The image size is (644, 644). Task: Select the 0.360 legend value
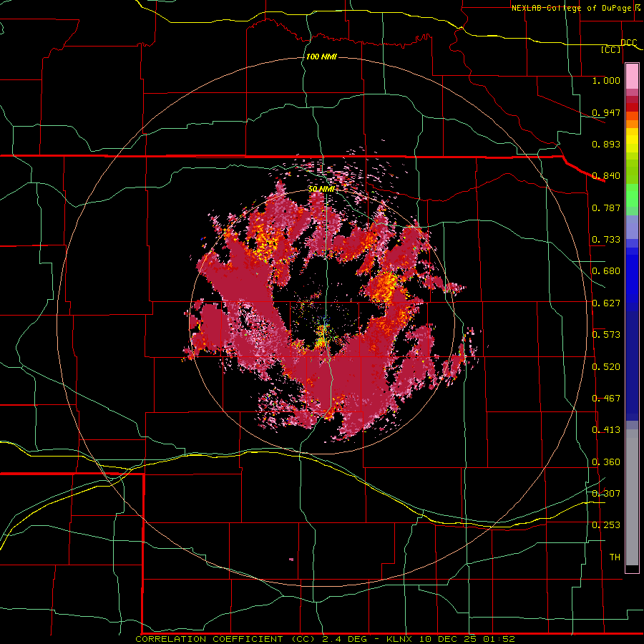pos(606,462)
